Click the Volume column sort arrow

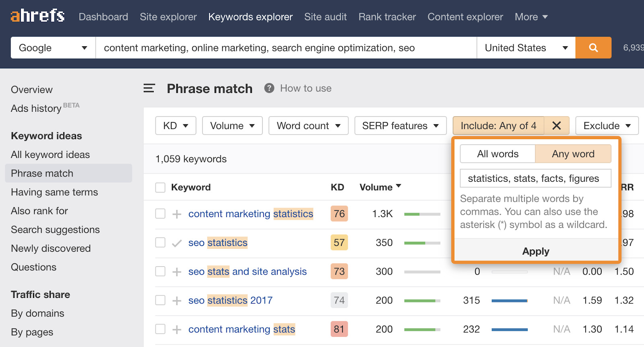398,186
